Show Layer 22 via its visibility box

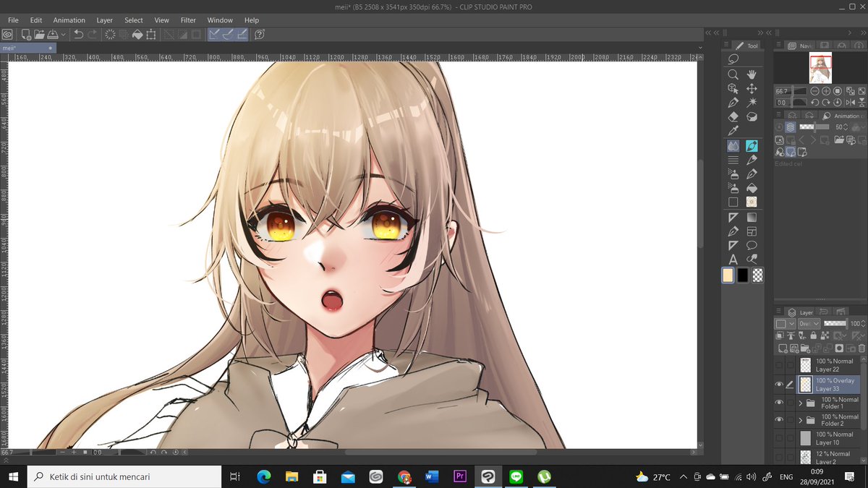[x=779, y=365]
